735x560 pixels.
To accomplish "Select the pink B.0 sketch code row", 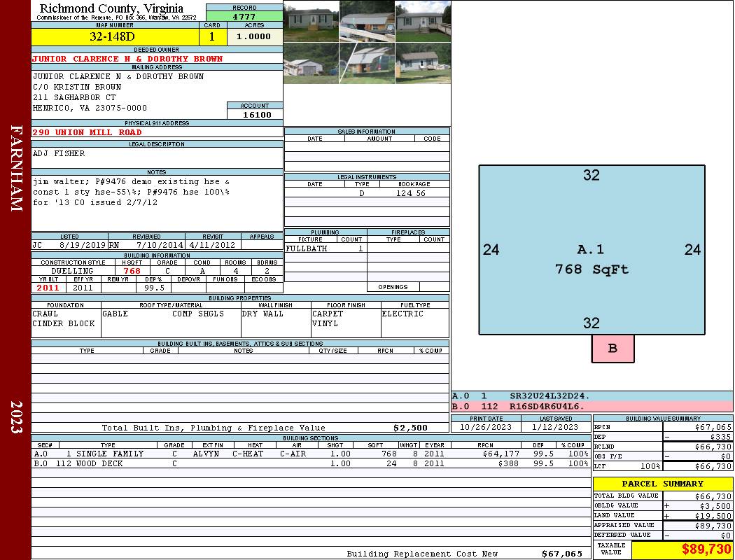I will (591, 406).
